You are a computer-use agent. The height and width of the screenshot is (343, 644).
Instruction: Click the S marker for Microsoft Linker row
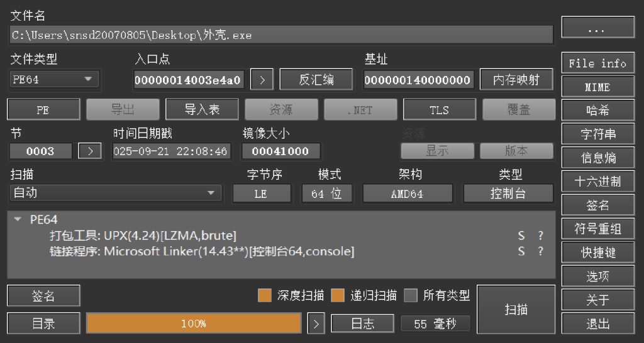coord(521,251)
